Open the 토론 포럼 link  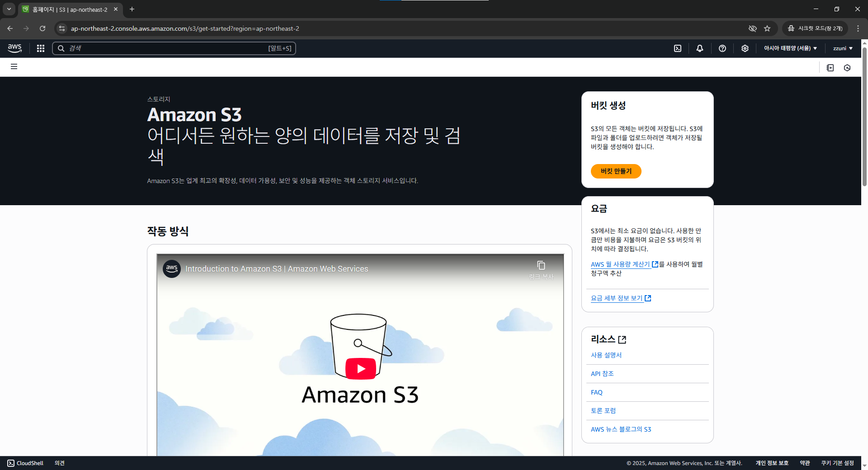point(603,411)
